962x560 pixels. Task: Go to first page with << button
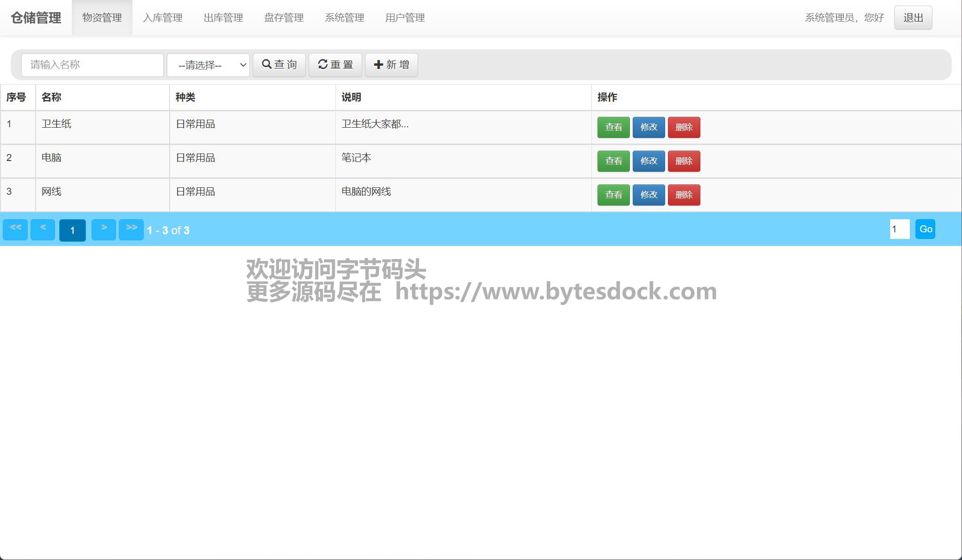tap(16, 230)
